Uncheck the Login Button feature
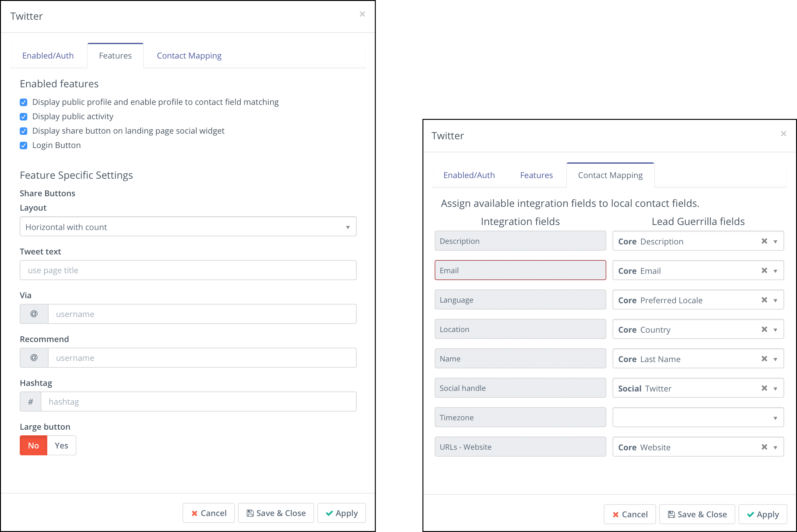 pos(23,146)
